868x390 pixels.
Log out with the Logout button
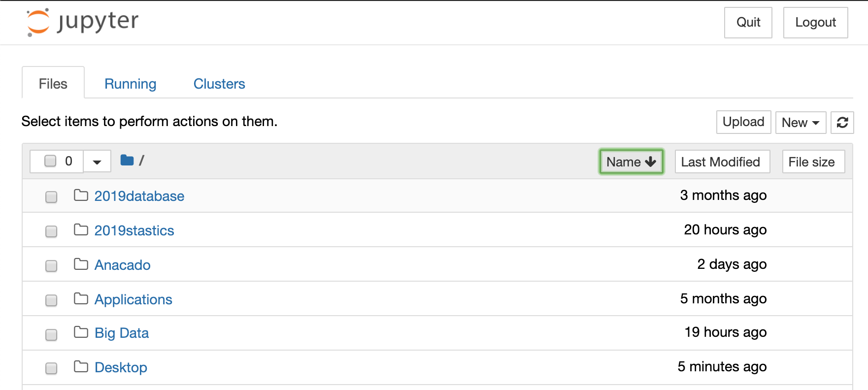click(x=815, y=23)
